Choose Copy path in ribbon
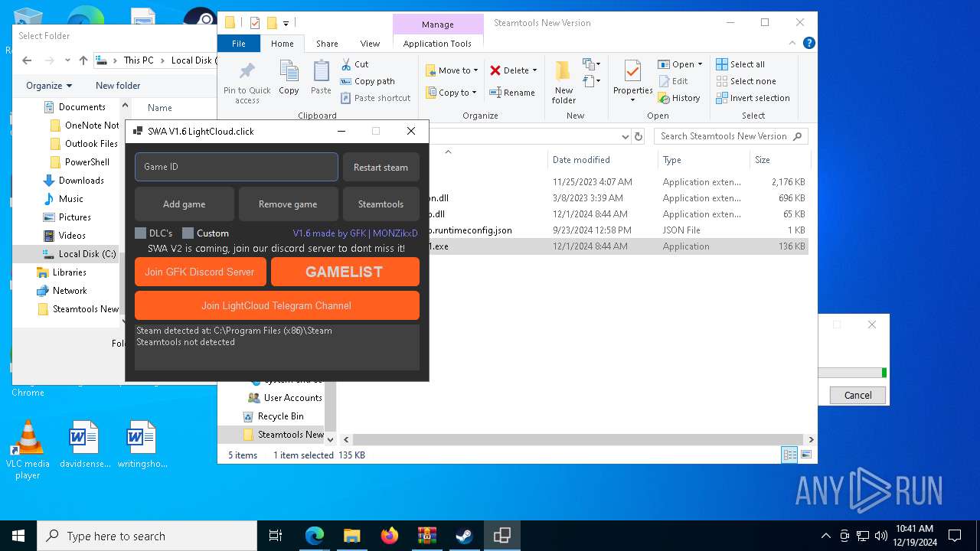Screen dimensions: 980x551 pyautogui.click(x=367, y=81)
